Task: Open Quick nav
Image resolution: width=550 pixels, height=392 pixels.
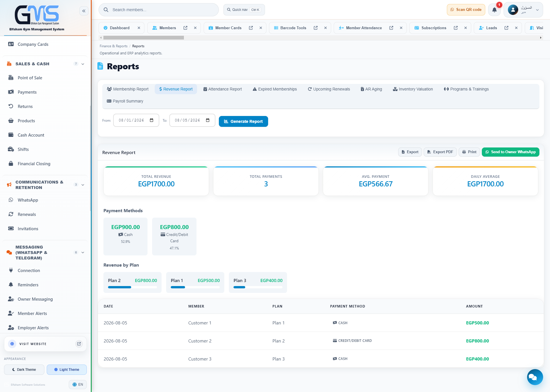Action: (x=244, y=10)
